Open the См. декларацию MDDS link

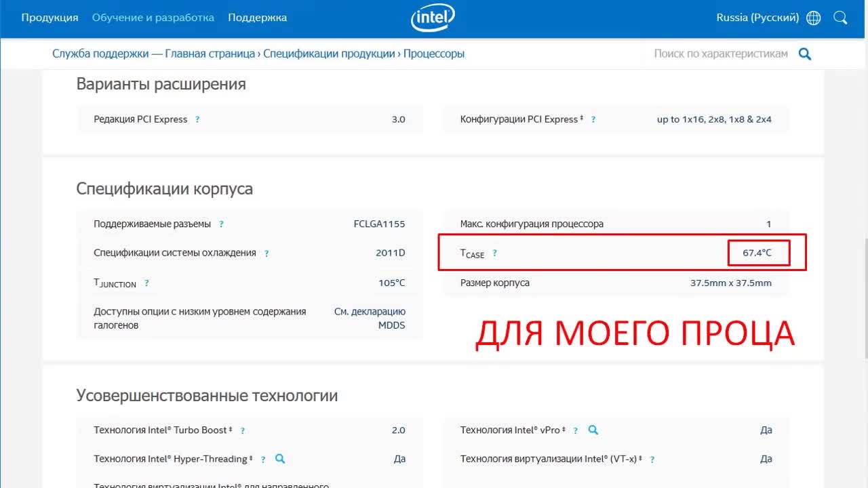pos(370,319)
